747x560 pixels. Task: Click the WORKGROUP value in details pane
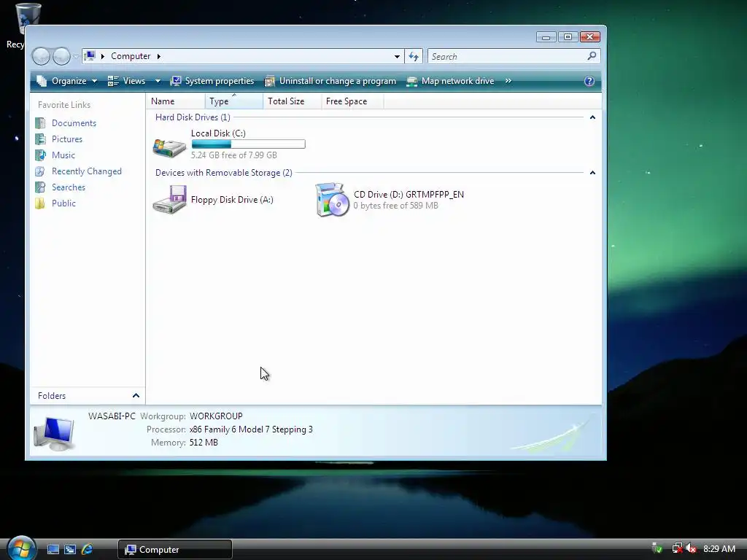point(216,416)
